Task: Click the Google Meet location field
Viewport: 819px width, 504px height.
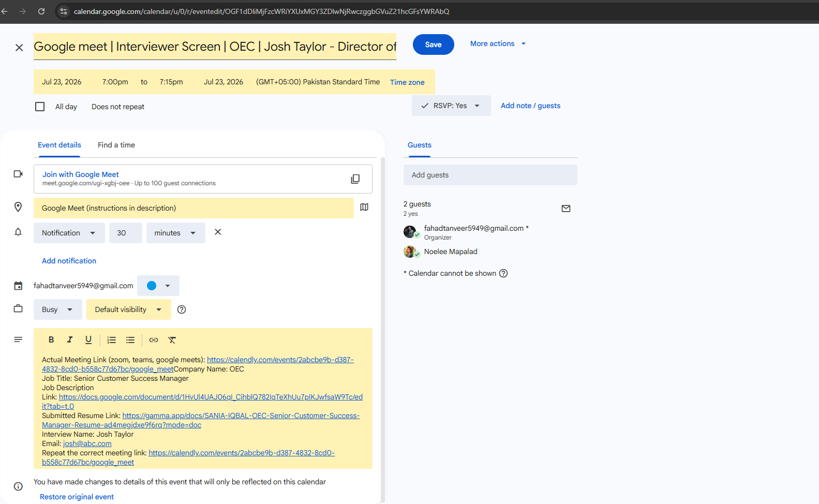Action: point(193,208)
